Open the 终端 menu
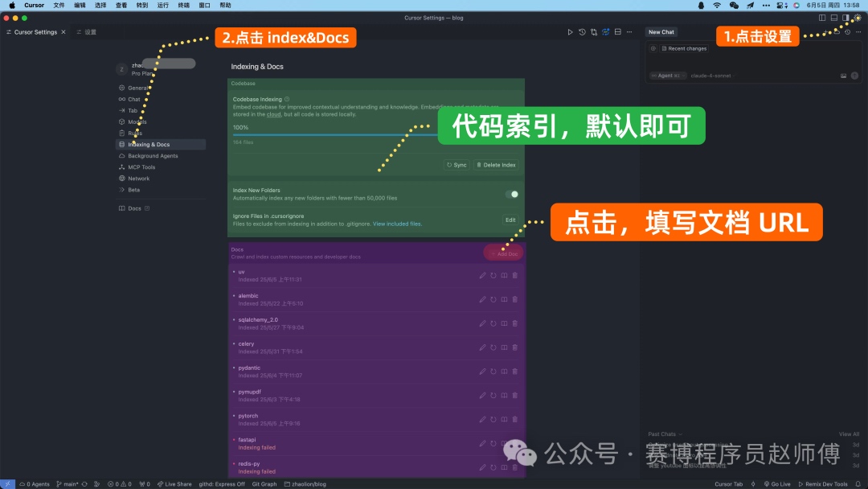The width and height of the screenshot is (868, 489). point(184,5)
